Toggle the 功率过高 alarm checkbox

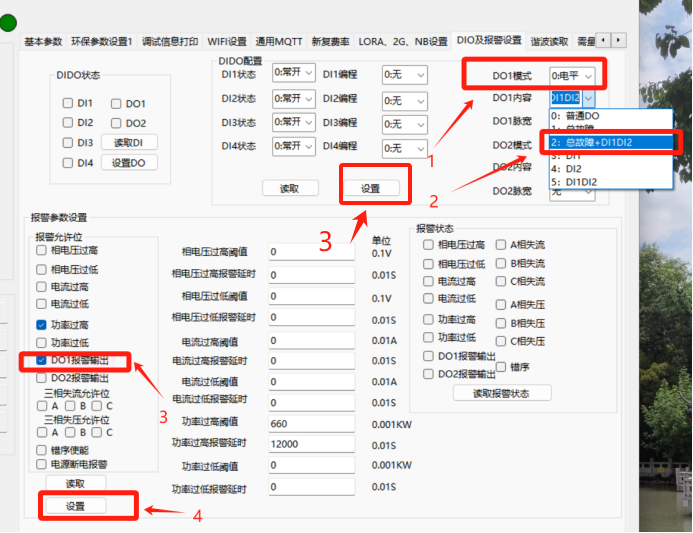(x=41, y=325)
